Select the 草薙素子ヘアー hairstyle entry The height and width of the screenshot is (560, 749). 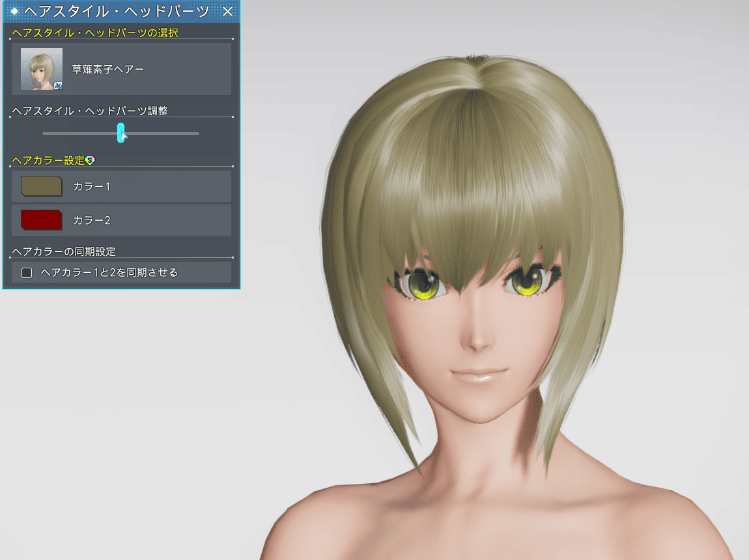[121, 69]
